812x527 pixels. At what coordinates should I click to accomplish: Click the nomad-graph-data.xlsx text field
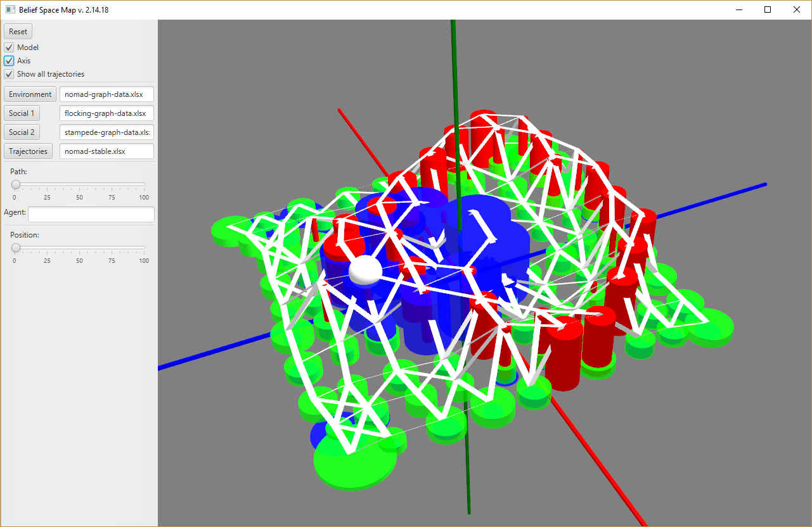coord(106,94)
